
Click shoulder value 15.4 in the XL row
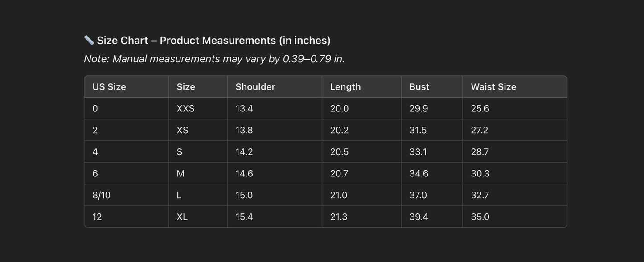click(244, 217)
